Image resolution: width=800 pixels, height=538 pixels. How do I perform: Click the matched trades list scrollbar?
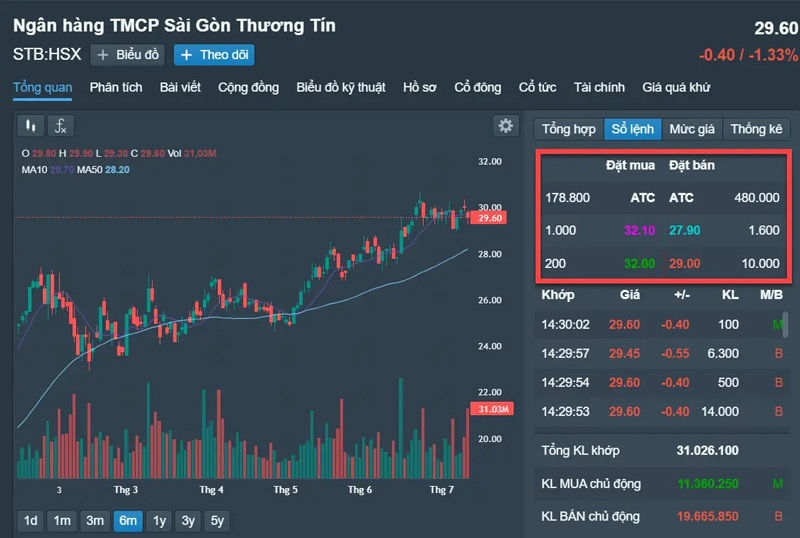786,324
